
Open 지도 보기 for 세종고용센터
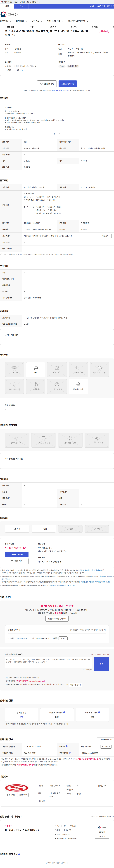click(106, 747)
